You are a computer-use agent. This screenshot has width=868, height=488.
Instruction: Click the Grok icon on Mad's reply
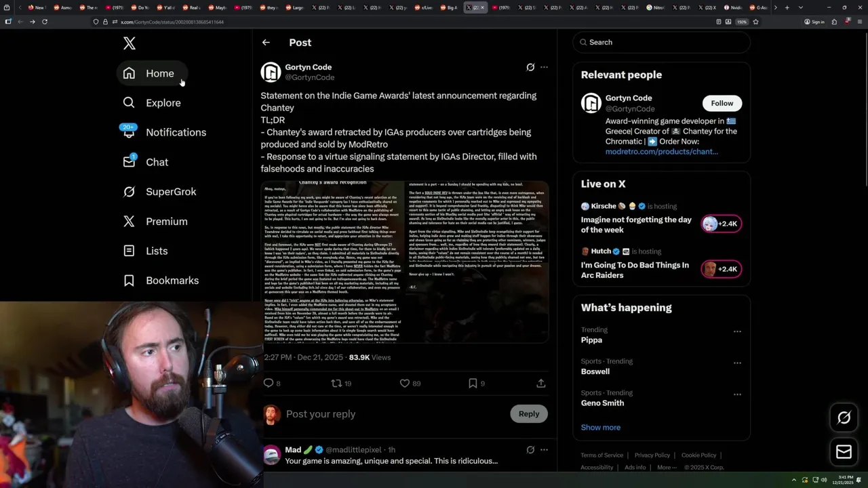(530, 449)
